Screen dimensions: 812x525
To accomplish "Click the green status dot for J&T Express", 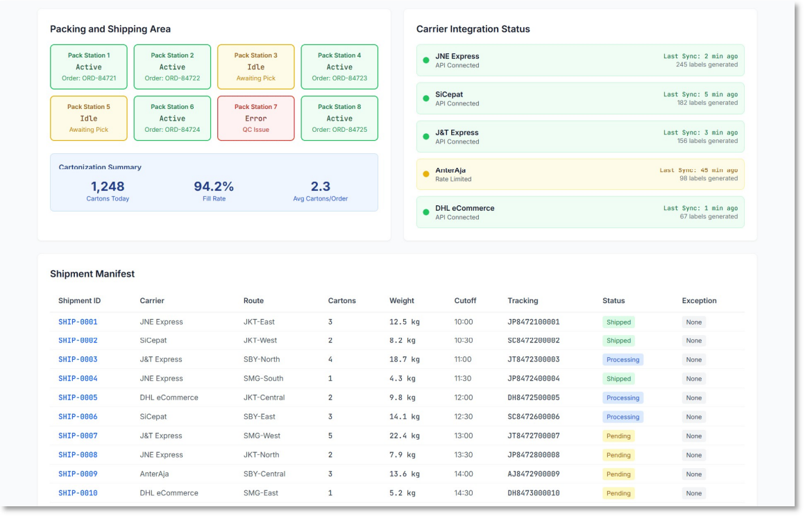I will coord(425,137).
